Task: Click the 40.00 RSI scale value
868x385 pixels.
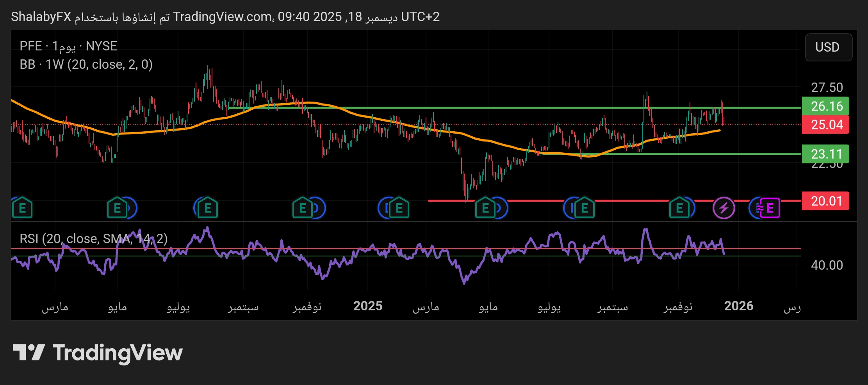Action: click(827, 265)
